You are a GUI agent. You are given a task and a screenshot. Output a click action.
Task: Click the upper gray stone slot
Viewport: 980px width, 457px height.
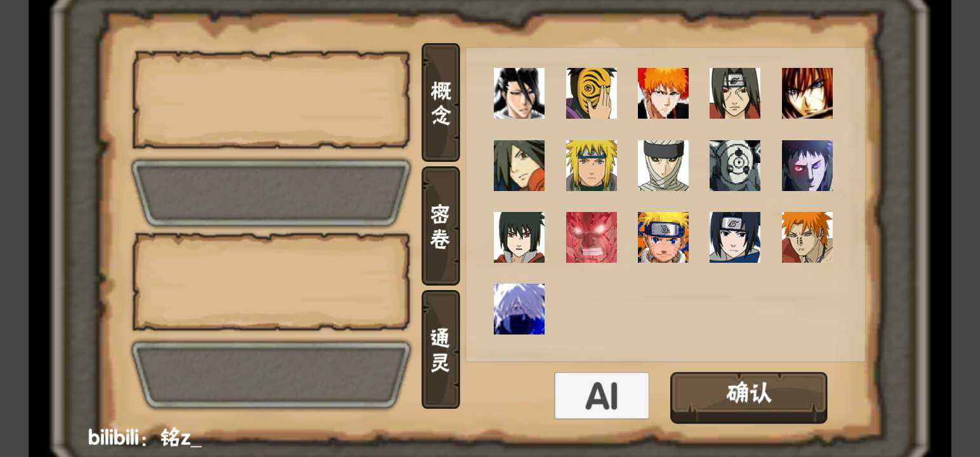[x=271, y=193]
